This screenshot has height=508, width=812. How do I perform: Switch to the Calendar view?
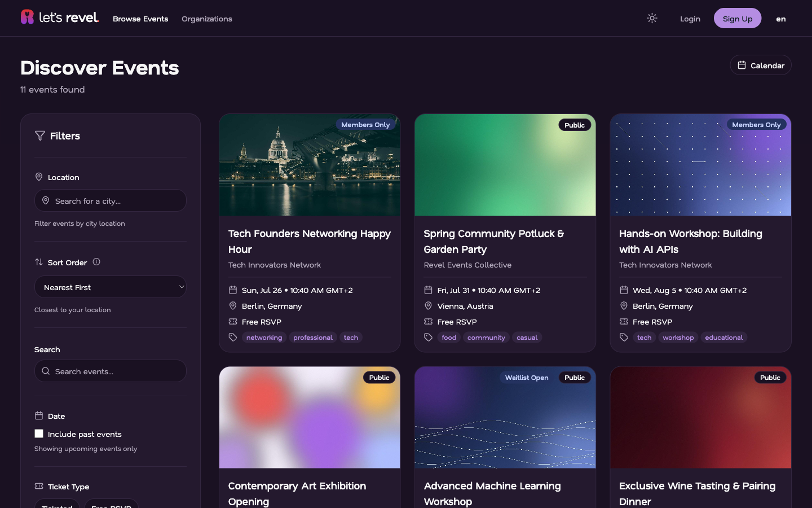[x=761, y=65]
